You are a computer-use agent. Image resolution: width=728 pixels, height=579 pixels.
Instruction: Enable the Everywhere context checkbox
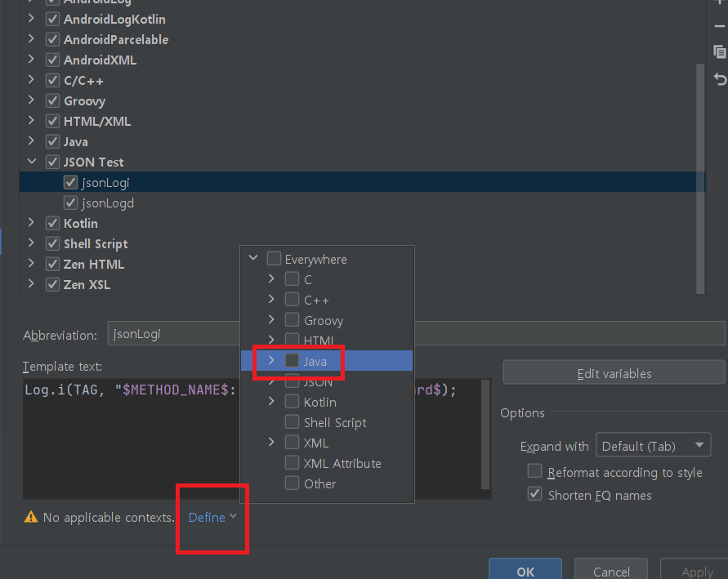pyautogui.click(x=274, y=258)
